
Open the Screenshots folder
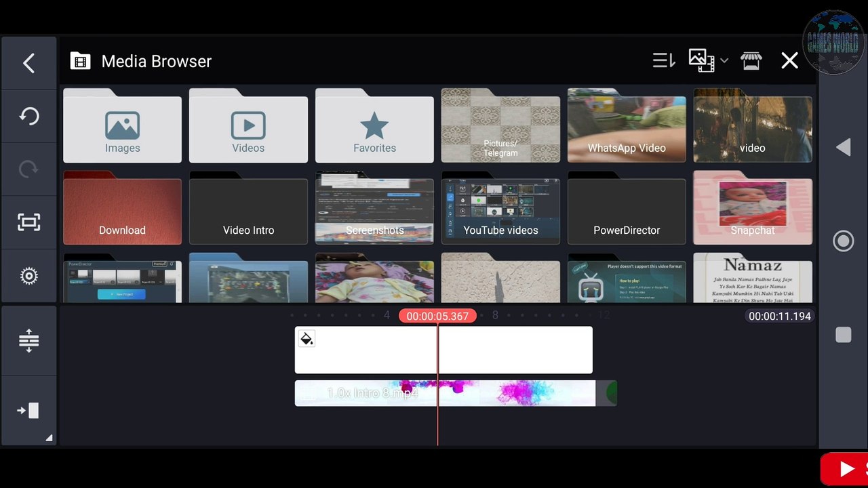tap(374, 208)
